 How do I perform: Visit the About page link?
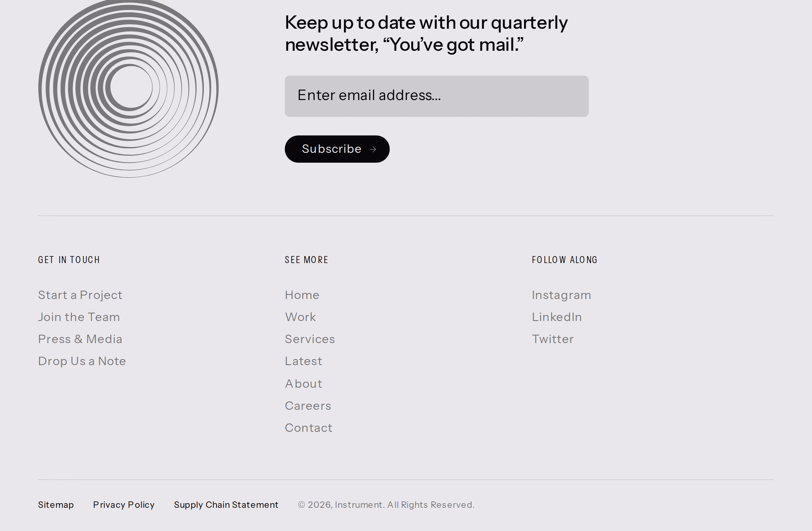[x=303, y=384]
